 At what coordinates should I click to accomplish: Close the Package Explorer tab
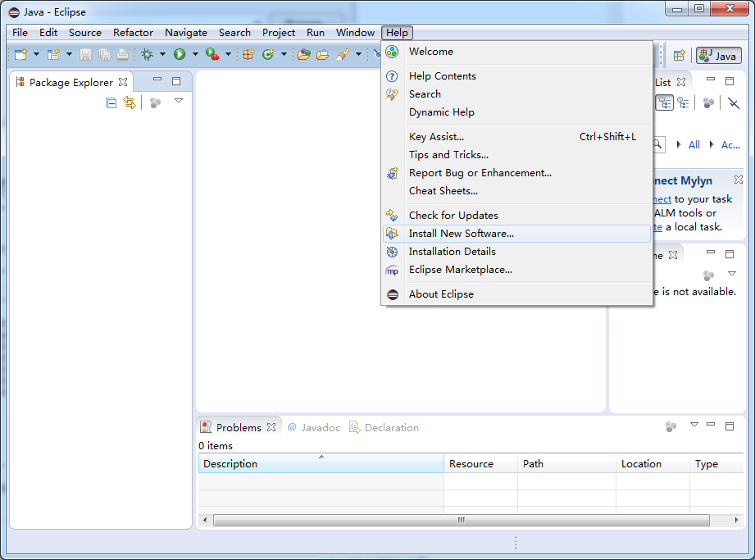pos(123,82)
